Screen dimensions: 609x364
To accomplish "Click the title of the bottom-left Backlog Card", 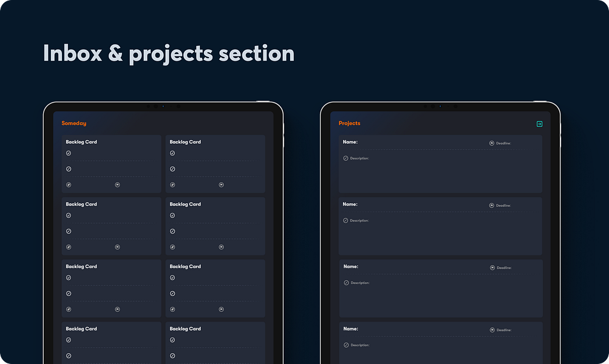I will coord(81,329).
